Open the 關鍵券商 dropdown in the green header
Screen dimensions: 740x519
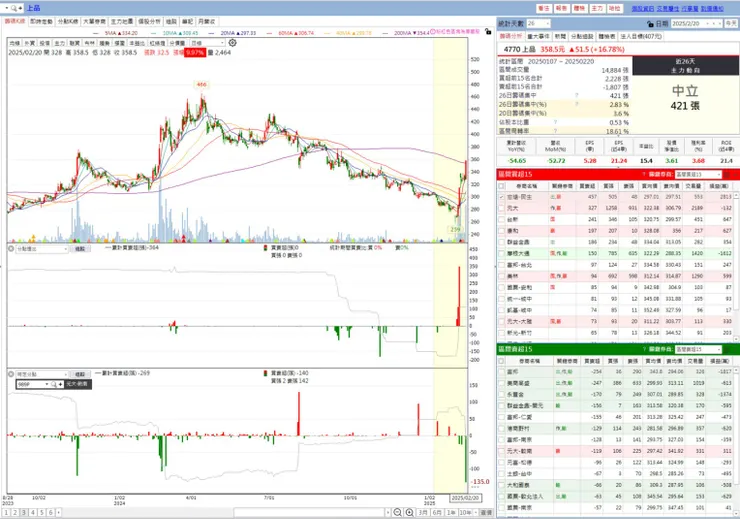pyautogui.click(x=698, y=350)
